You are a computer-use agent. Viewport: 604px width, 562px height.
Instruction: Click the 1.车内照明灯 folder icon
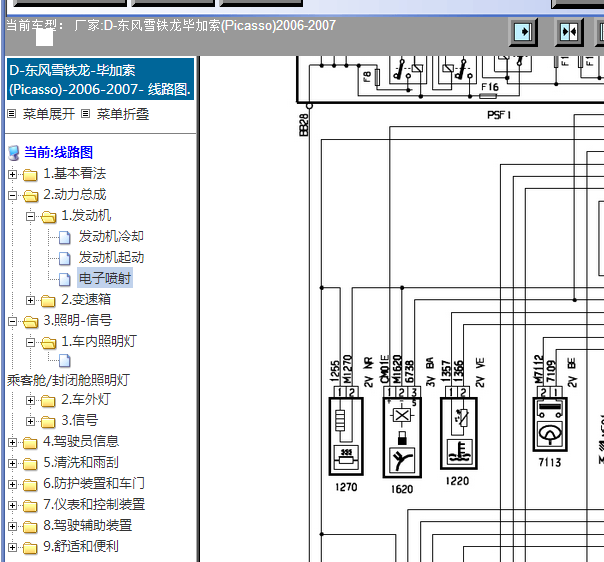[48, 342]
